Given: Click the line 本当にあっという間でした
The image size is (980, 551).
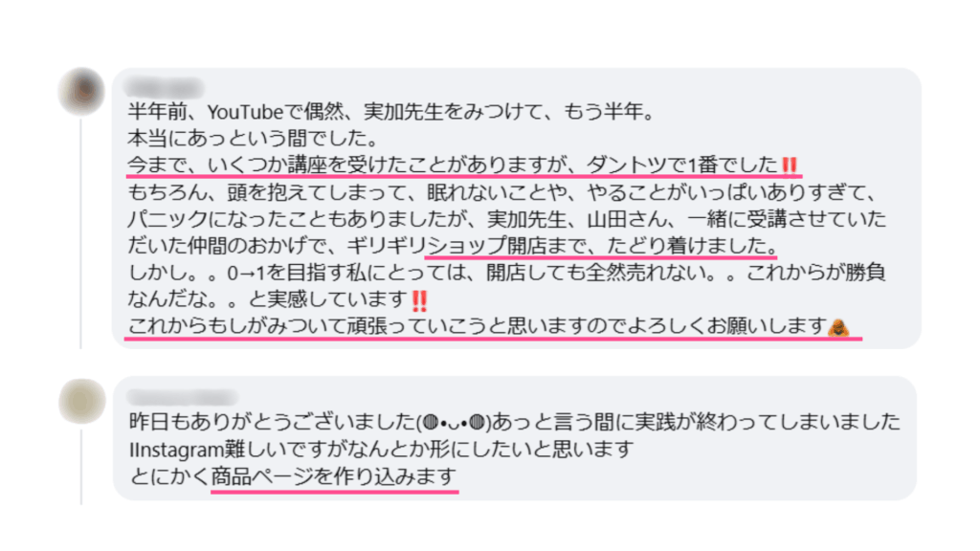Looking at the screenshot, I should pos(253,138).
